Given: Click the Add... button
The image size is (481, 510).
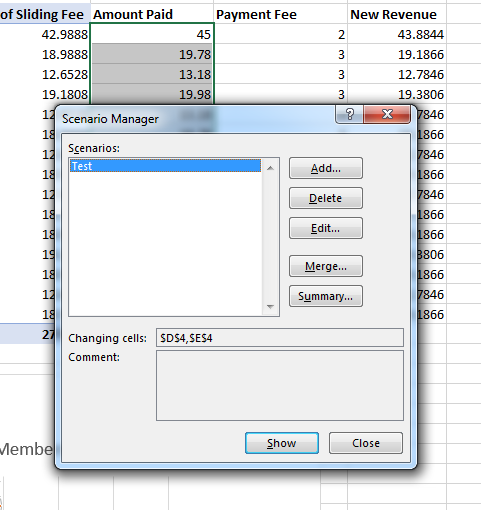Looking at the screenshot, I should coord(326,168).
